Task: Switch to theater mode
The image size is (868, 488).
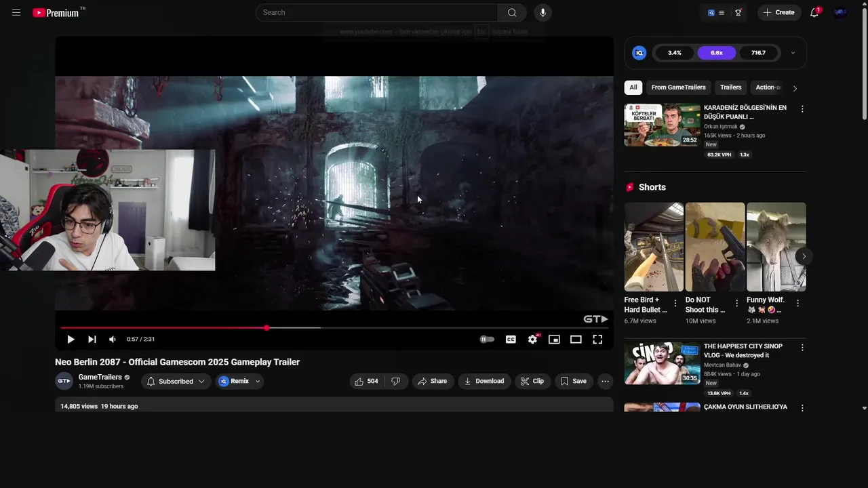Action: click(576, 339)
